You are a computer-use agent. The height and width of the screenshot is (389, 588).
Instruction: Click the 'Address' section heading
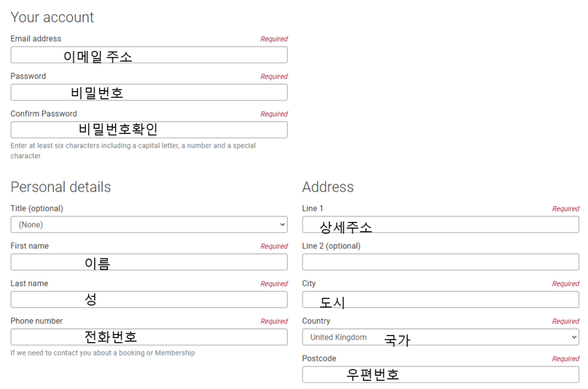pyautogui.click(x=328, y=187)
